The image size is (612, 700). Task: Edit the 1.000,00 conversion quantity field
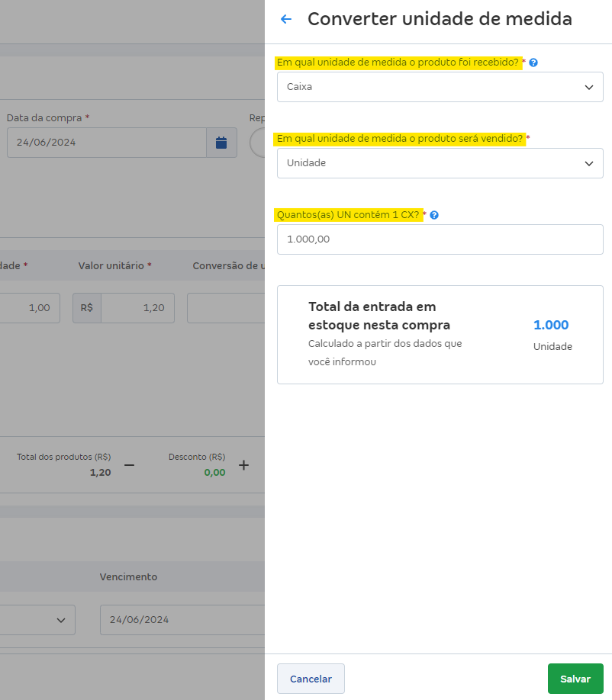pos(440,239)
